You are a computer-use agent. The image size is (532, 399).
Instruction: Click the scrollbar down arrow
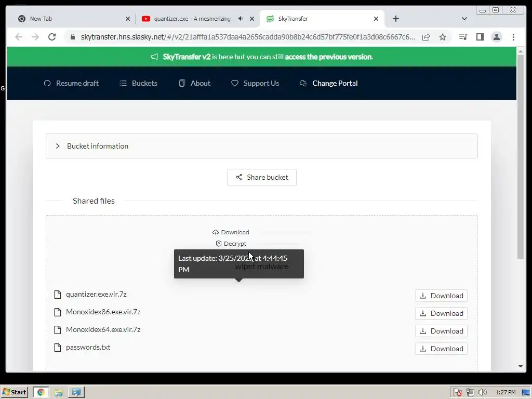coord(521,366)
